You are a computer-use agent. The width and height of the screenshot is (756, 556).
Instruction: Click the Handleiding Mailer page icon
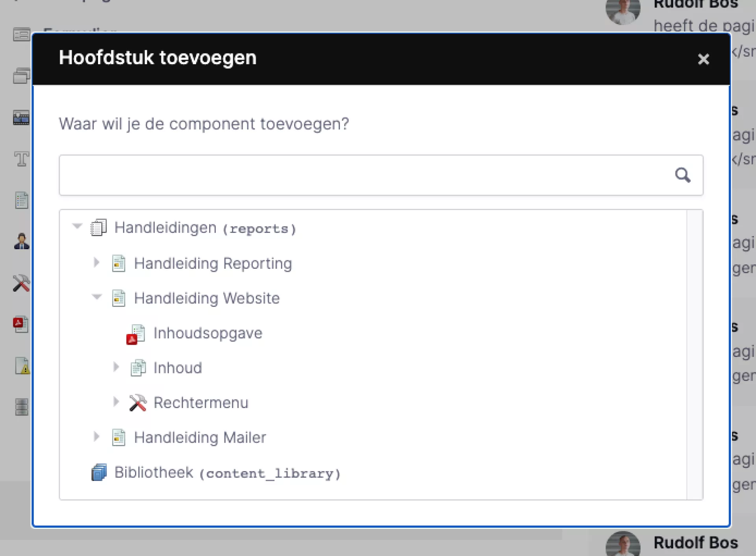click(x=119, y=438)
